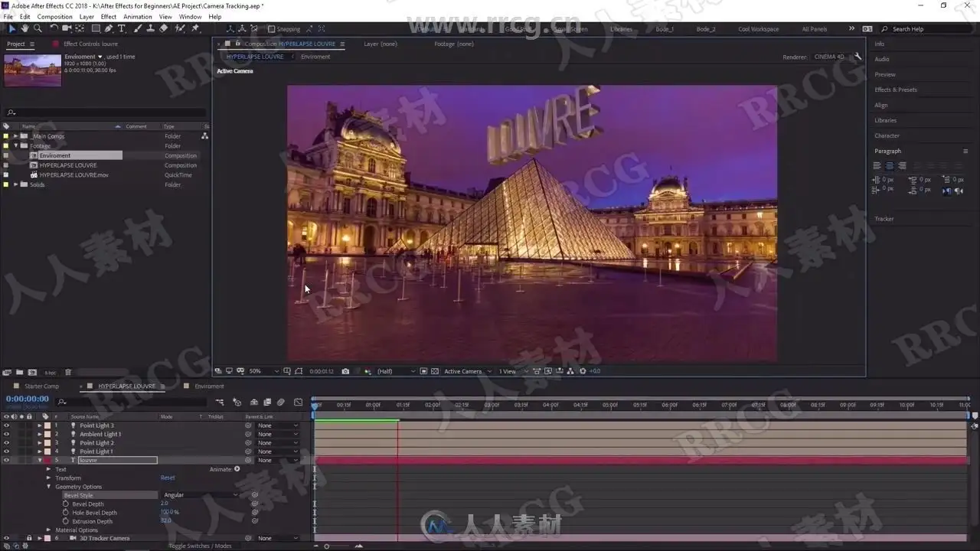Expand the Material Options group
This screenshot has width=980, height=551.
pos(49,530)
